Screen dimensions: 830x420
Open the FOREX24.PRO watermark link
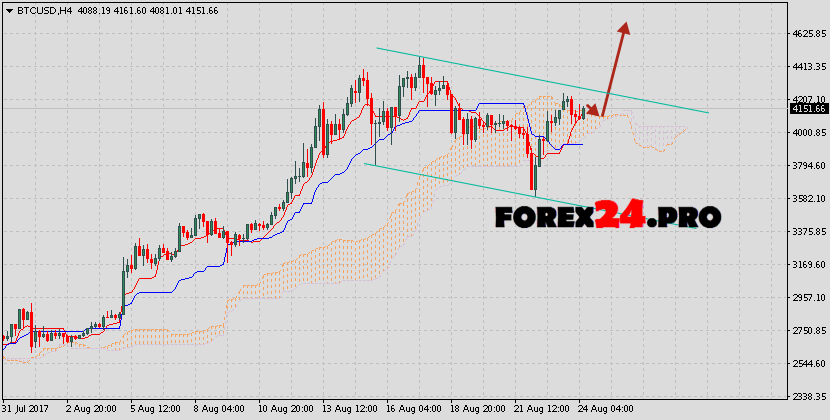pos(607,214)
